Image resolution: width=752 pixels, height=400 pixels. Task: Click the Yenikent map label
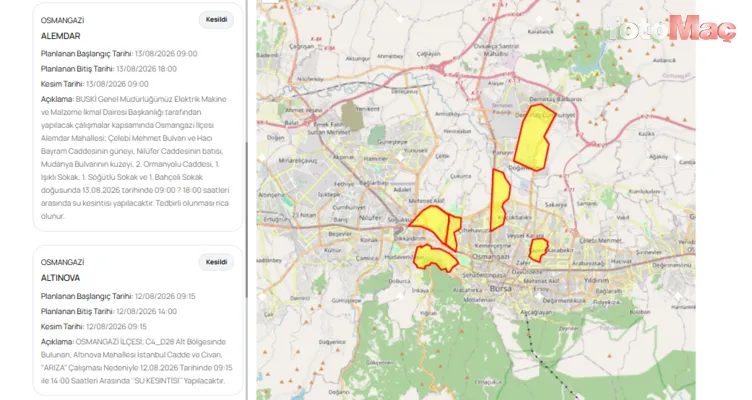pyautogui.click(x=367, y=109)
